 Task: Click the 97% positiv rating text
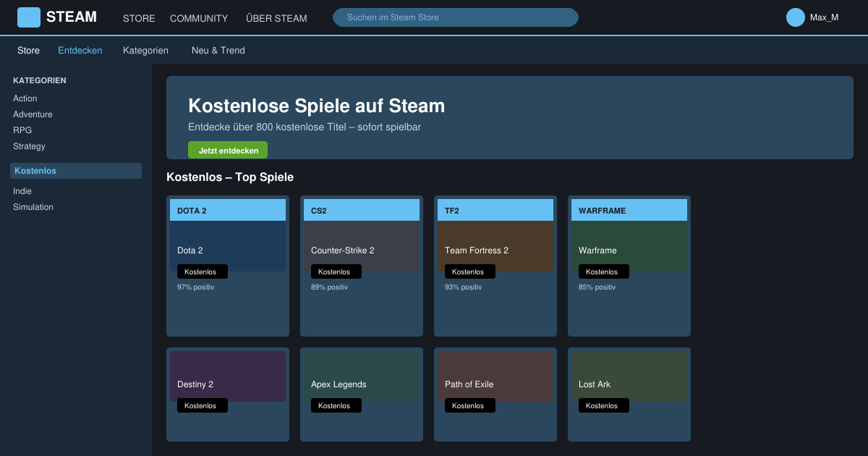click(x=195, y=287)
